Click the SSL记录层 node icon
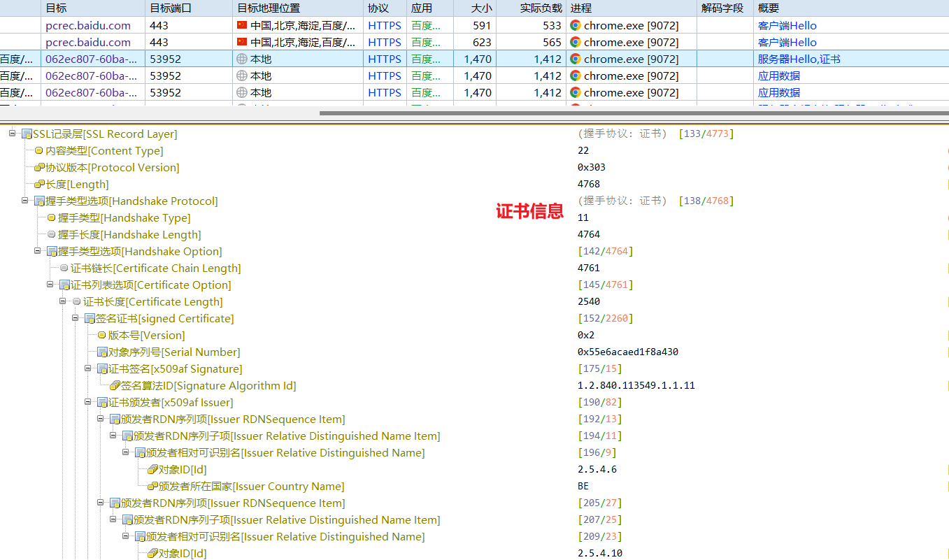The height and width of the screenshot is (560, 949). coord(27,134)
